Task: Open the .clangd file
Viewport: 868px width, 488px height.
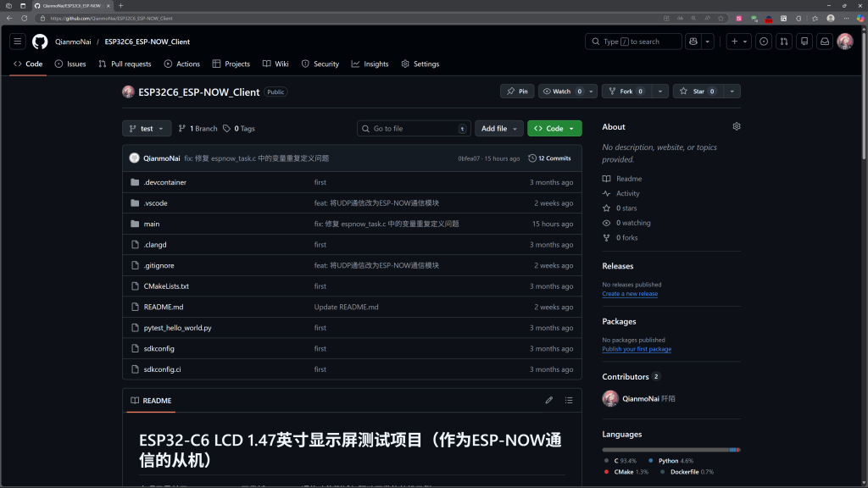Action: [x=155, y=245]
